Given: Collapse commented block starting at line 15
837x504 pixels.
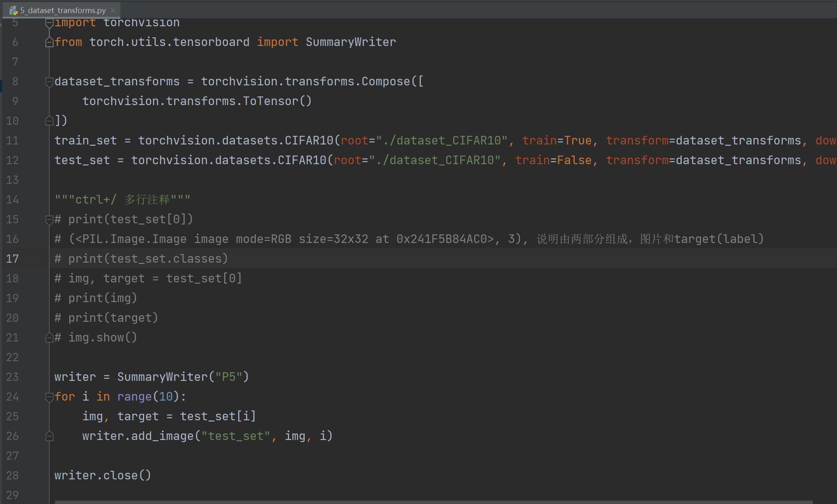Looking at the screenshot, I should pos(49,220).
